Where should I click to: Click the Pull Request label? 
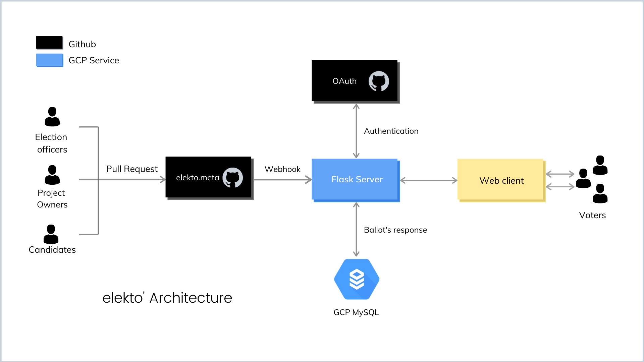coord(132,169)
